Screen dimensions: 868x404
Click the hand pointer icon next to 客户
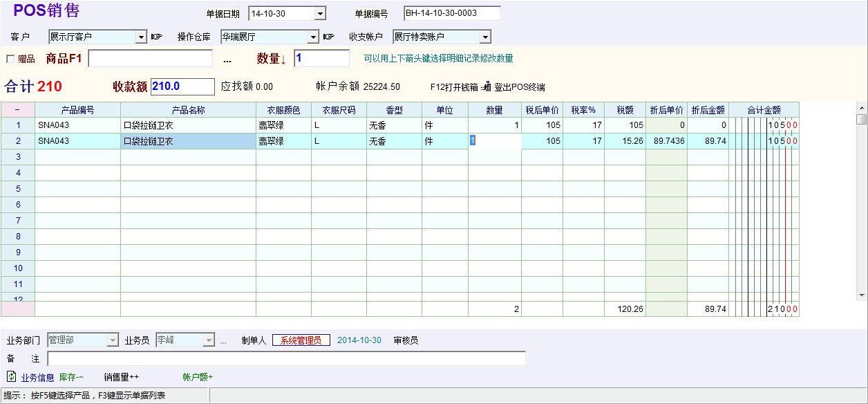point(157,37)
